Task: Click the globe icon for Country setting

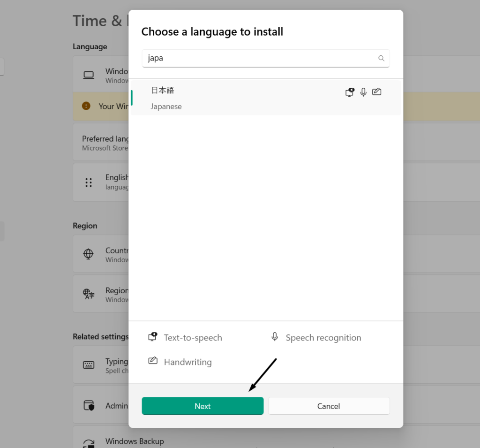Action: point(89,254)
